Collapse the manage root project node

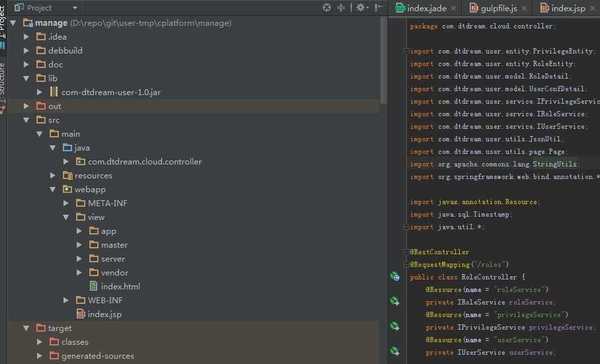coord(14,23)
